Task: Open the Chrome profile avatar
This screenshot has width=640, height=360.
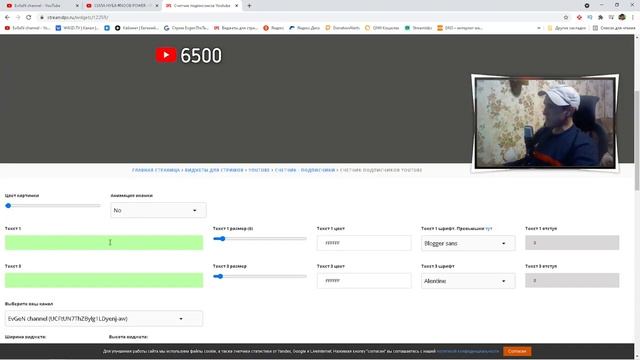Action: pyautogui.click(x=622, y=18)
